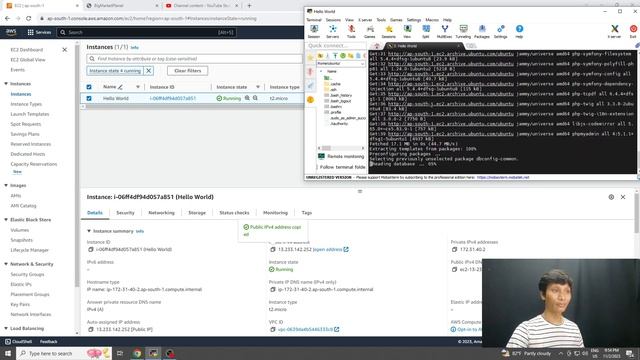
Task: Open the Status checks tab
Action: pos(234,213)
